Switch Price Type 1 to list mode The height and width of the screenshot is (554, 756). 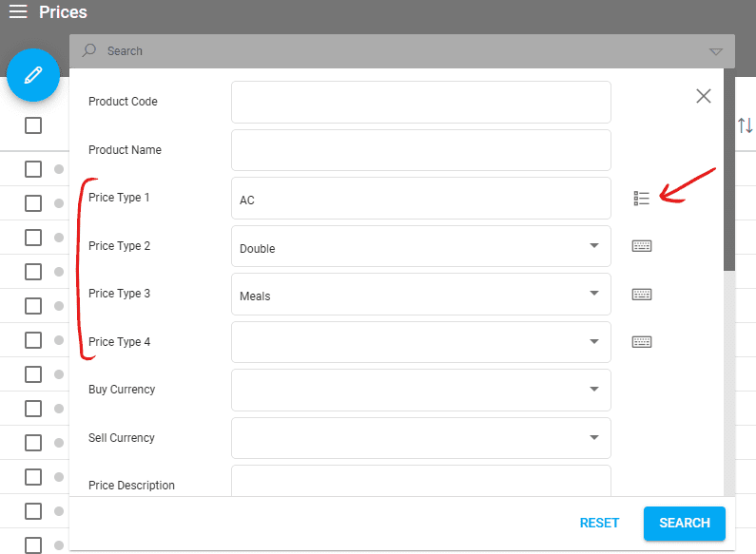[x=642, y=198]
